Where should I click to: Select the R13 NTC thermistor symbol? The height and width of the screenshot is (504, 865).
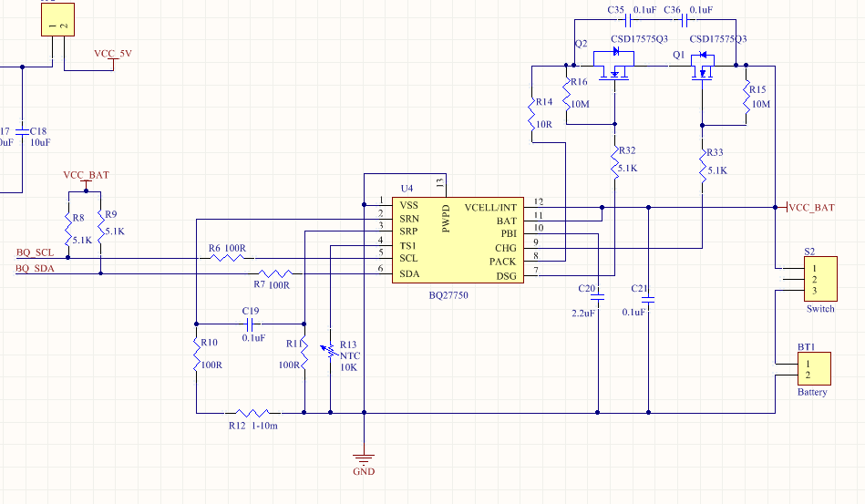click(331, 351)
